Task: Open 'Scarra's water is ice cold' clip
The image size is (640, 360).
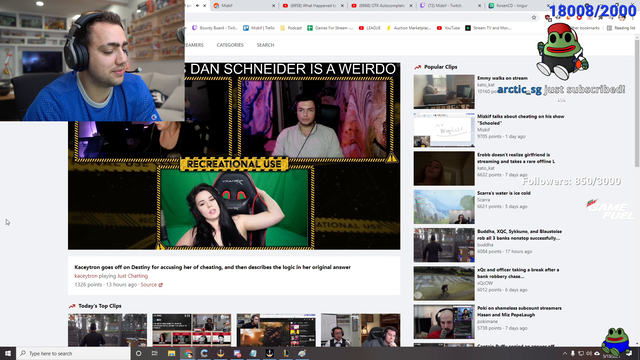Action: (504, 193)
